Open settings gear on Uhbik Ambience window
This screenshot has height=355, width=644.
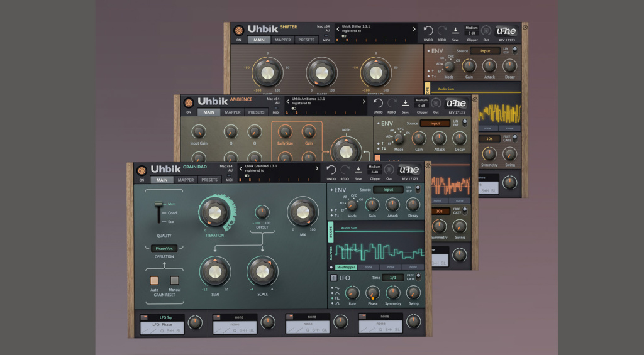click(475, 98)
